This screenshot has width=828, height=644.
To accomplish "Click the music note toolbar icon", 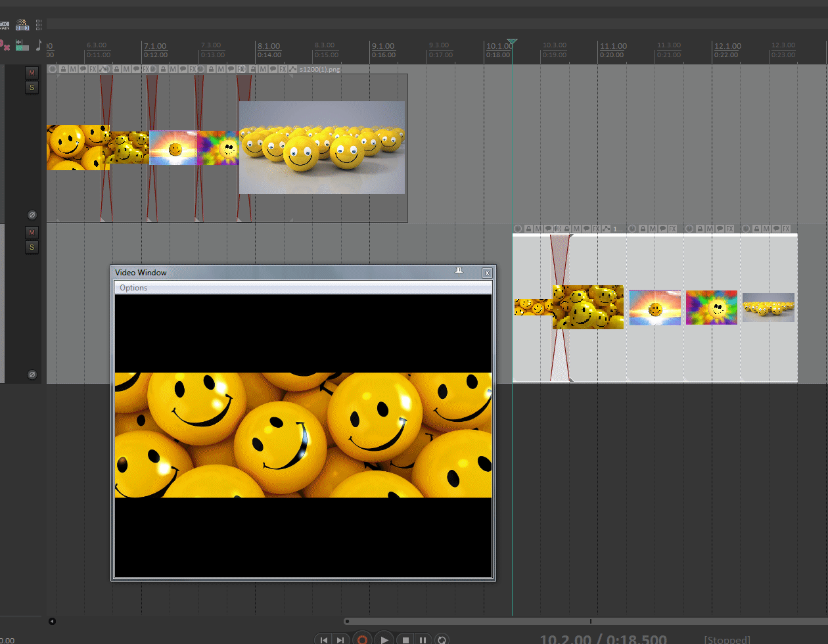I will pyautogui.click(x=39, y=45).
